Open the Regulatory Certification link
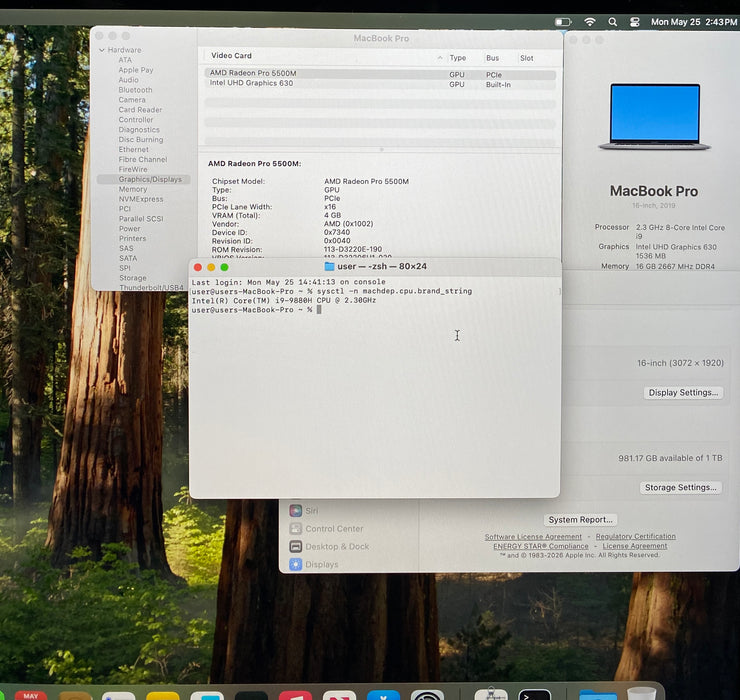740x700 pixels. point(635,537)
